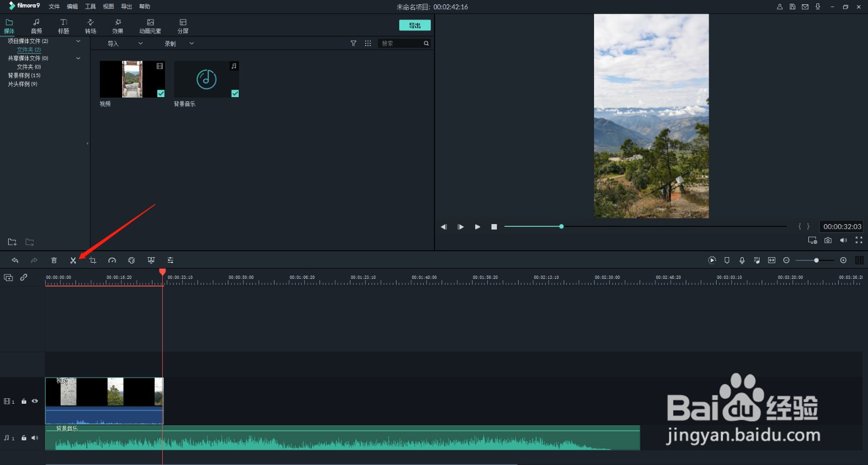Screen dimensions: 868x465
Task: Open the 编辑 menu
Action: click(72, 7)
